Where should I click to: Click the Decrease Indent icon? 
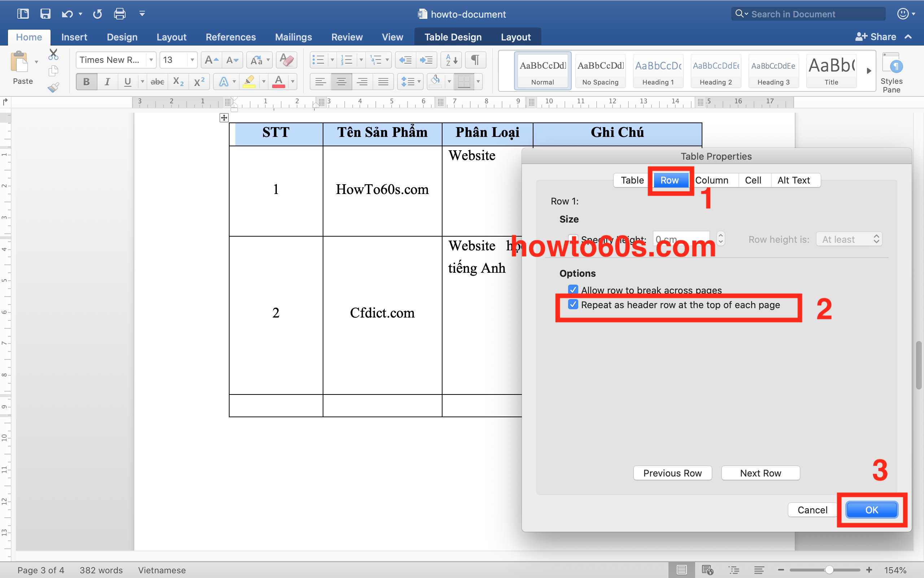point(405,60)
